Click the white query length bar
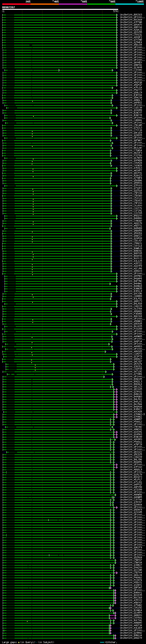The image size is (146, 644). pyautogui.click(x=60, y=9)
